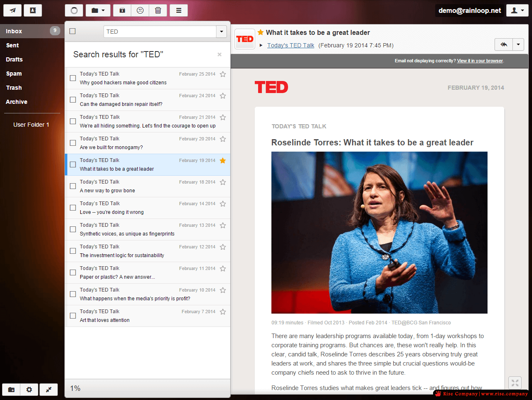
Task: Star the February 7 2014 message
Action: pyautogui.click(x=223, y=312)
